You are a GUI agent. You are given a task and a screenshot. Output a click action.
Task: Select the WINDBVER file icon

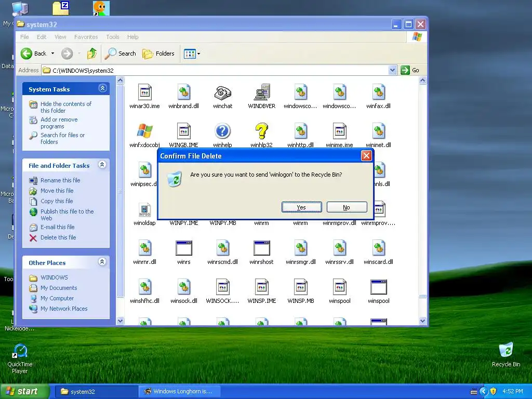[x=262, y=92]
